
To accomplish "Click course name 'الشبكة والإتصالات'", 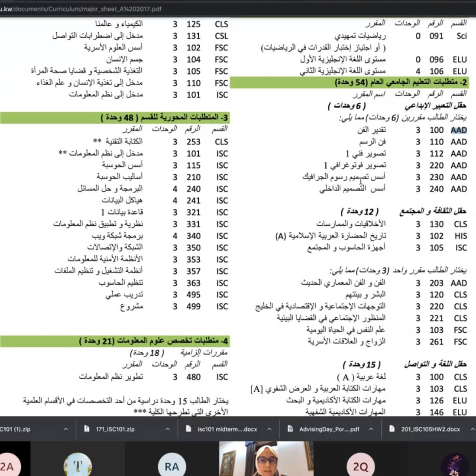I will point(115,248).
